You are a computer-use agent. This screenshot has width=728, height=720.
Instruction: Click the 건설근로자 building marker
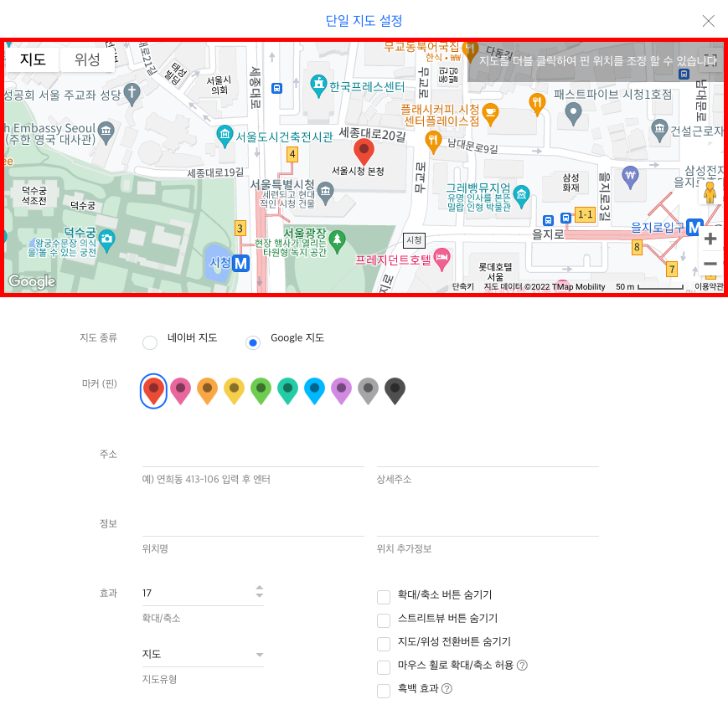point(659,131)
